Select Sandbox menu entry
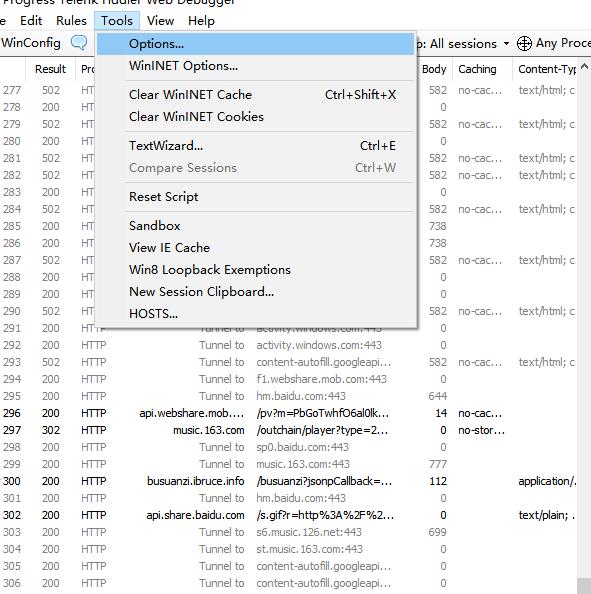The height and width of the screenshot is (594, 591). (256, 226)
